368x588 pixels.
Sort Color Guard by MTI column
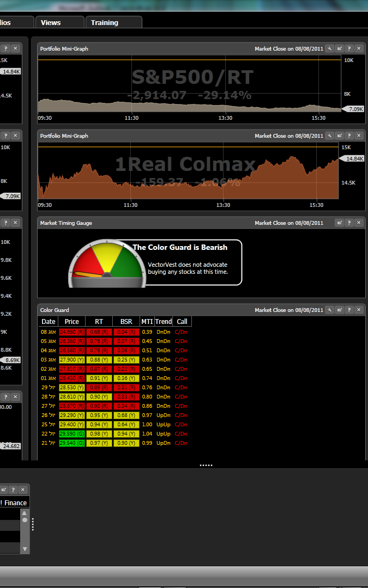coord(147,321)
